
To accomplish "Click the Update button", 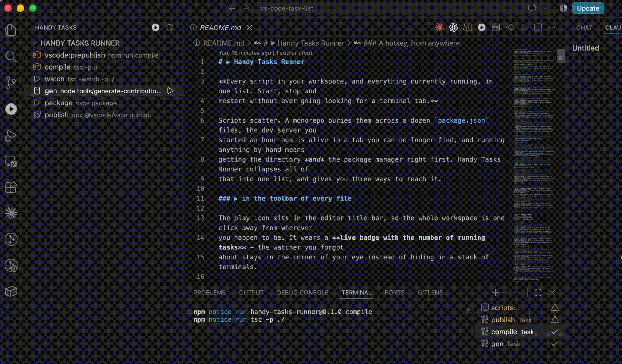I will (x=588, y=8).
